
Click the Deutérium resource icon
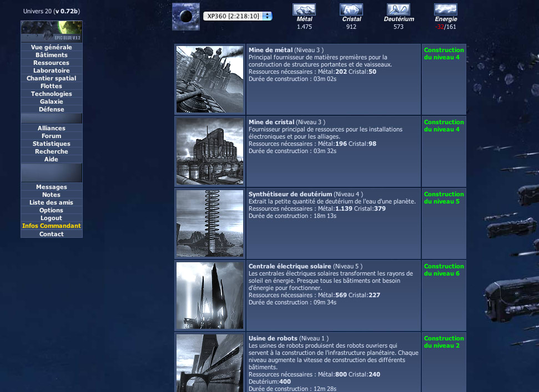(x=399, y=9)
